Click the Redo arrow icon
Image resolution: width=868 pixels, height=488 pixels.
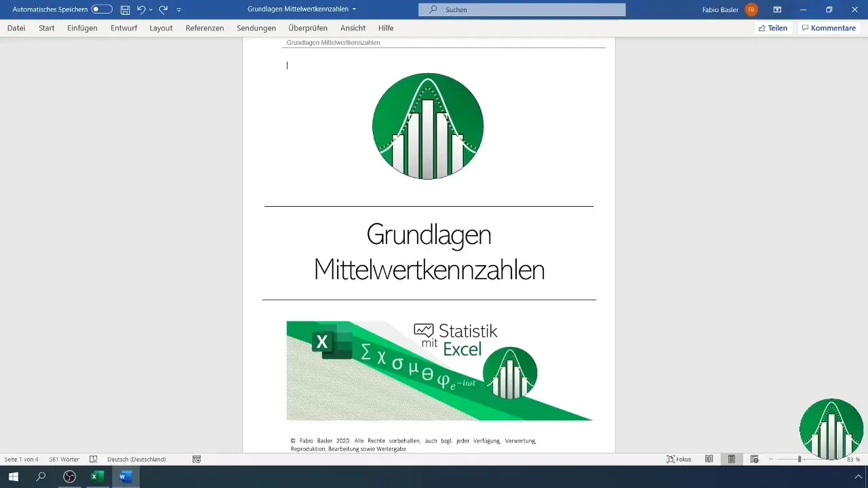click(x=163, y=9)
